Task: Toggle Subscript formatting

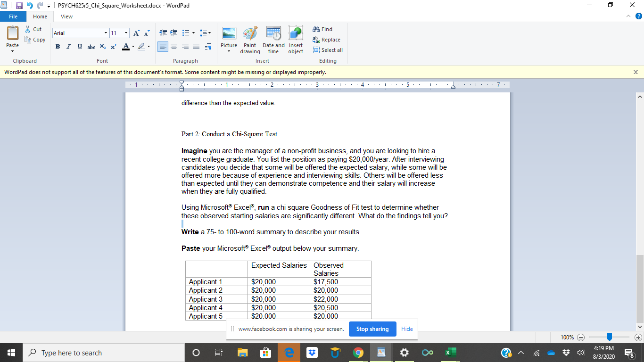Action: [x=103, y=46]
